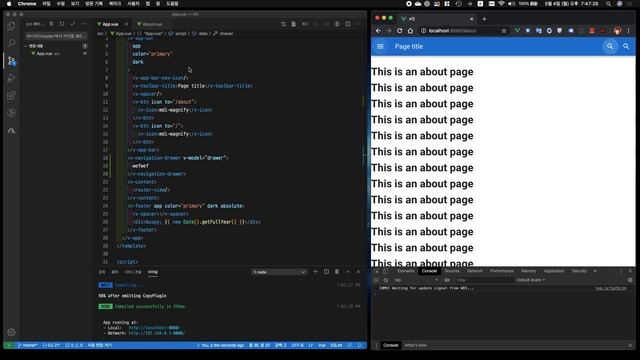Close the VS Code terminal panel

(358, 272)
